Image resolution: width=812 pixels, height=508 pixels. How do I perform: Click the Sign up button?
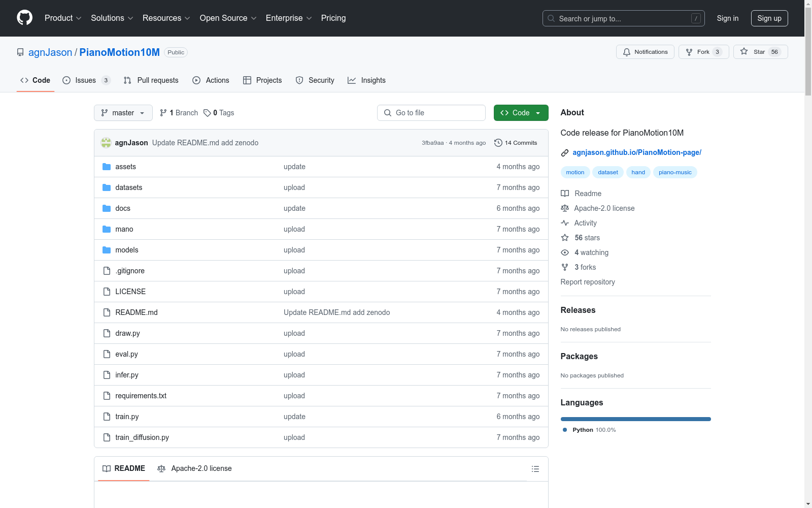[769, 18]
